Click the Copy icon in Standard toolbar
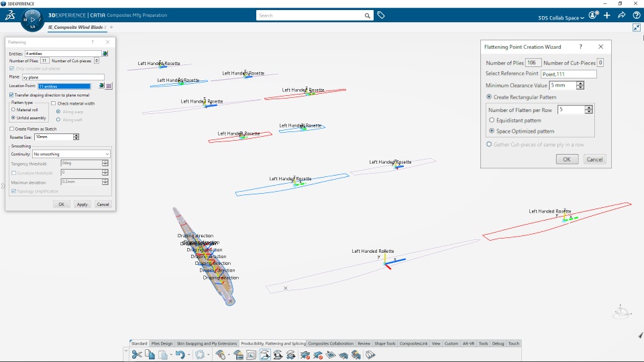This screenshot has width=644, height=362. tap(150, 355)
